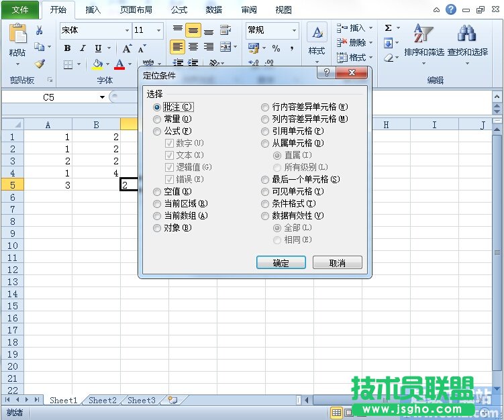Viewport: 504px width, 420px height.
Task: Click the 取消 (Cancel) button
Action: 338,263
